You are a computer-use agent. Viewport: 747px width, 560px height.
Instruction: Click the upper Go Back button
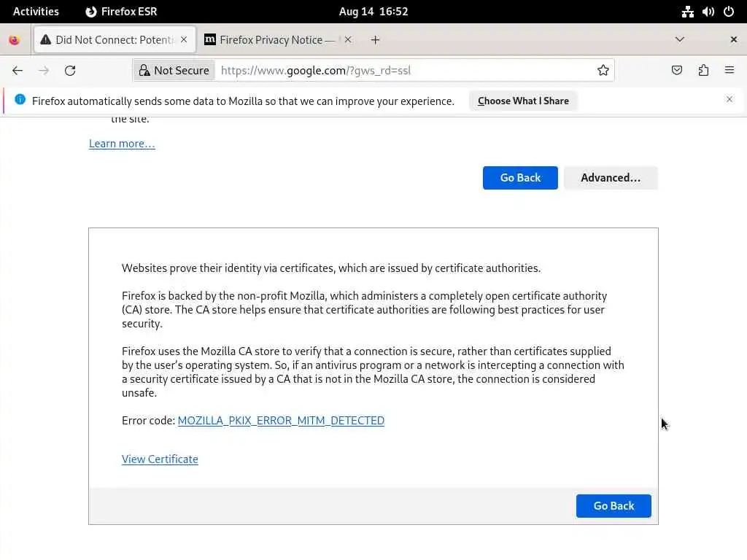coord(520,178)
